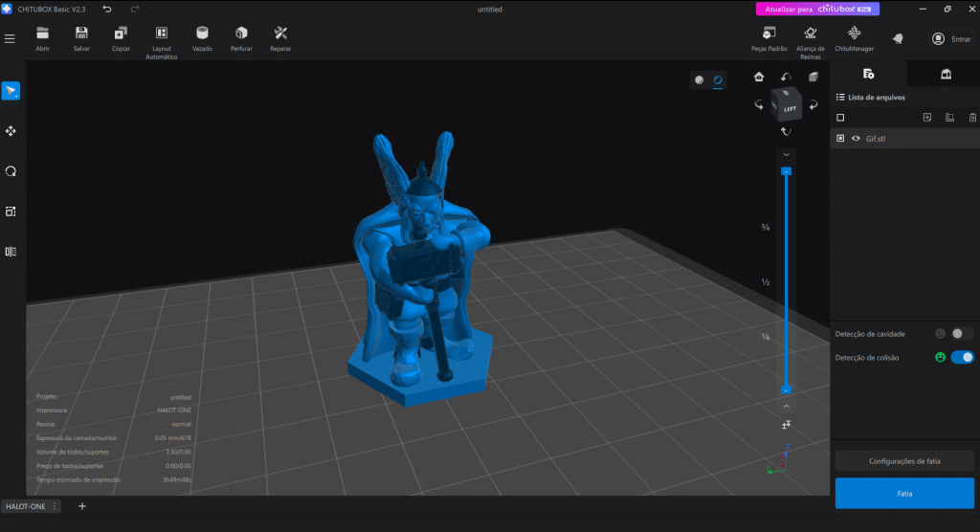This screenshot has height=532, width=980.
Task: Click the 3h49m48s print time value
Action: coord(177,480)
